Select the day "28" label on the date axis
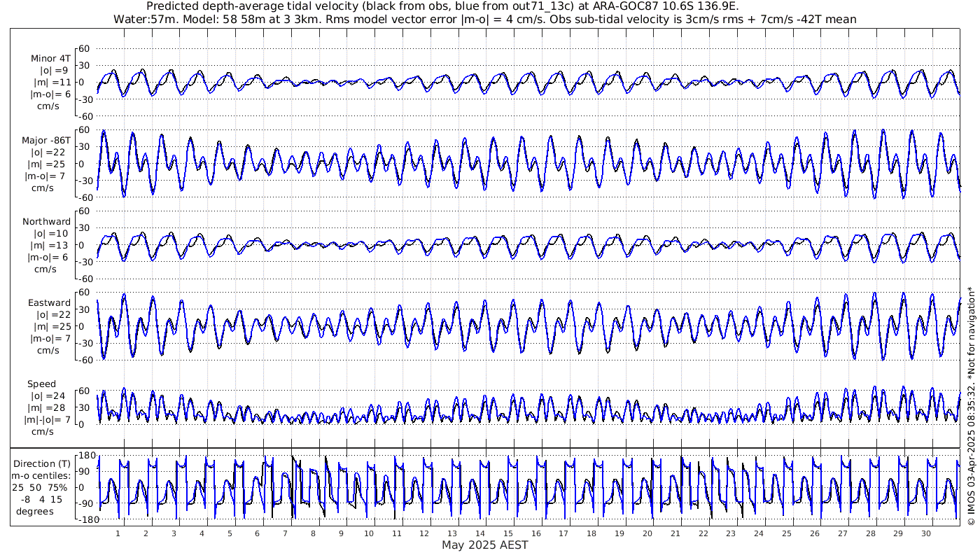 point(870,533)
